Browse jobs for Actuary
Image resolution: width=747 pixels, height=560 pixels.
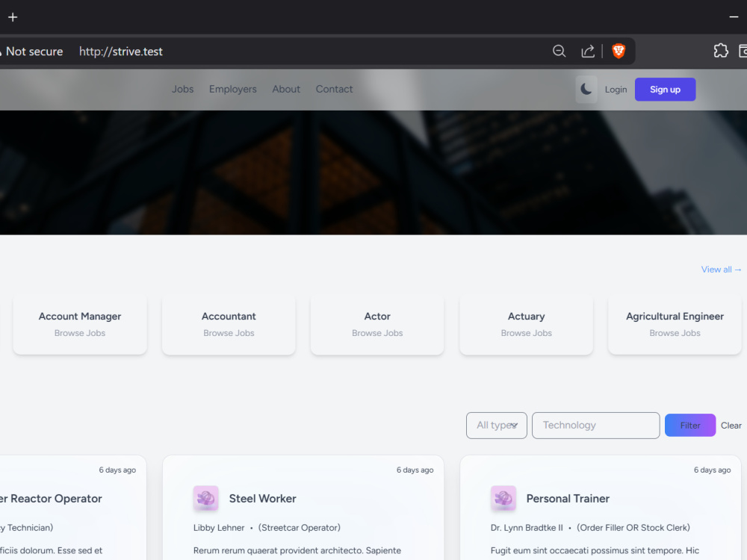pyautogui.click(x=527, y=324)
